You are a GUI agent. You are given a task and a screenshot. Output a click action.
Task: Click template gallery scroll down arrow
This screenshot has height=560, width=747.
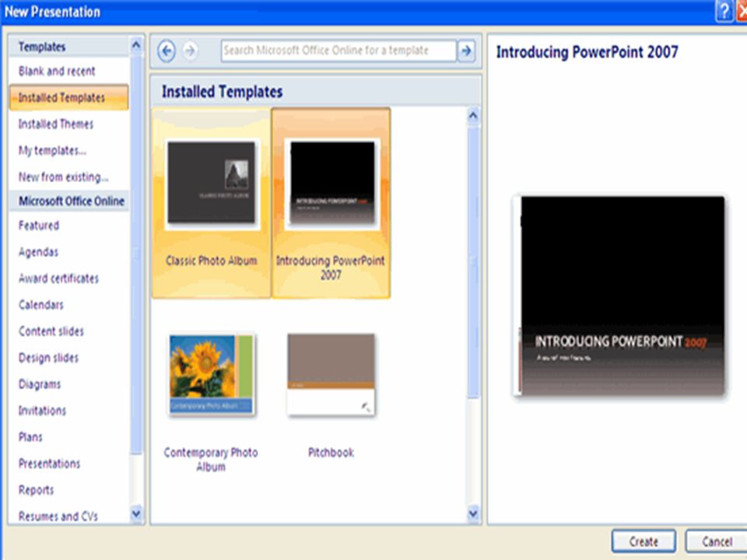[473, 513]
